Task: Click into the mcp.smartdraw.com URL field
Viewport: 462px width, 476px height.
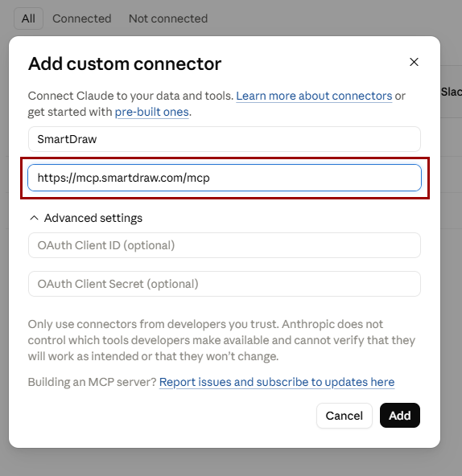Action: tap(225, 178)
